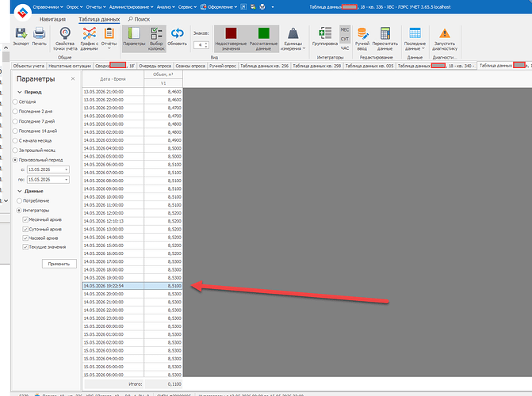
Task: Open the Справочники menu
Action: click(48, 7)
